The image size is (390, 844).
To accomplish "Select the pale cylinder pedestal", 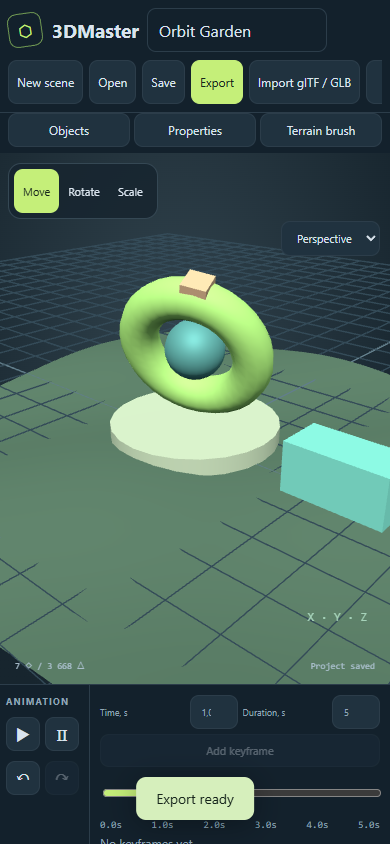I will (195, 441).
